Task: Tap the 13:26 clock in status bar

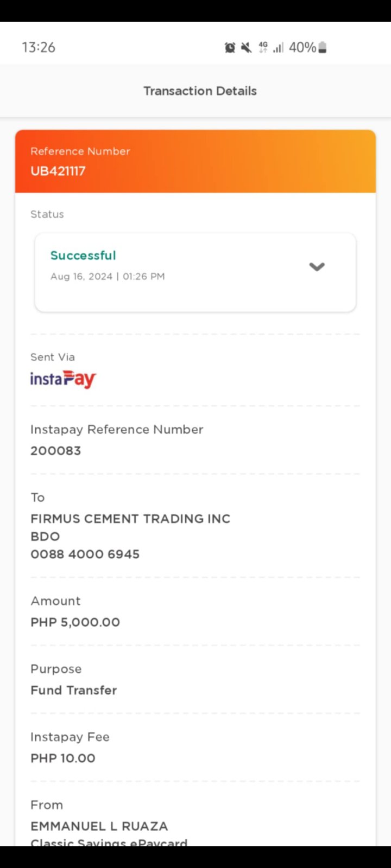Action: pos(39,47)
